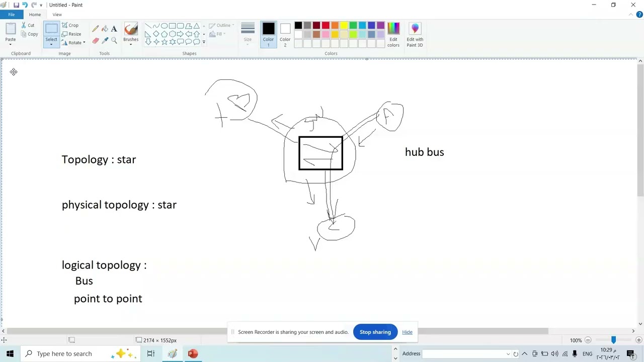The height and width of the screenshot is (362, 644).
Task: Open the File menu
Action: [x=11, y=15]
